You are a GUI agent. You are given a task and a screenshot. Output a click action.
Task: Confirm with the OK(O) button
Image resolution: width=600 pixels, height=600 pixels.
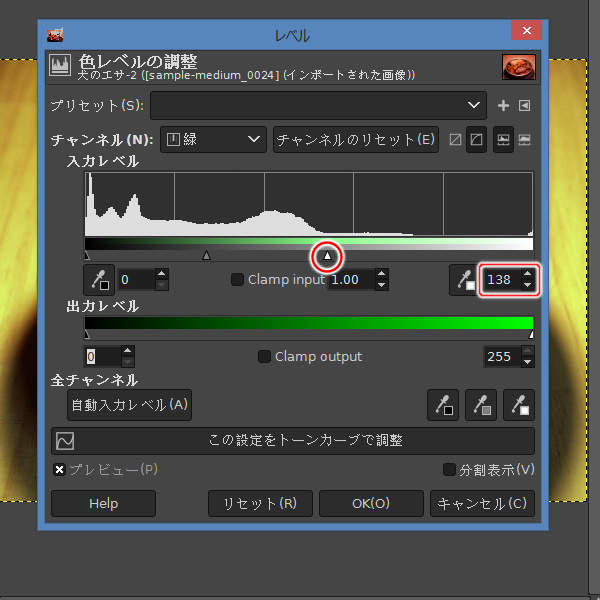(371, 504)
